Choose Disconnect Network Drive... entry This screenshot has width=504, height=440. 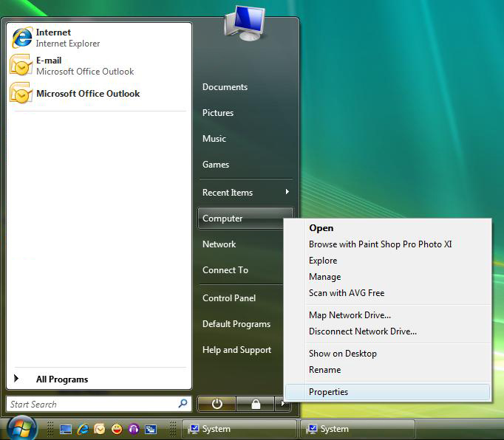point(388,331)
